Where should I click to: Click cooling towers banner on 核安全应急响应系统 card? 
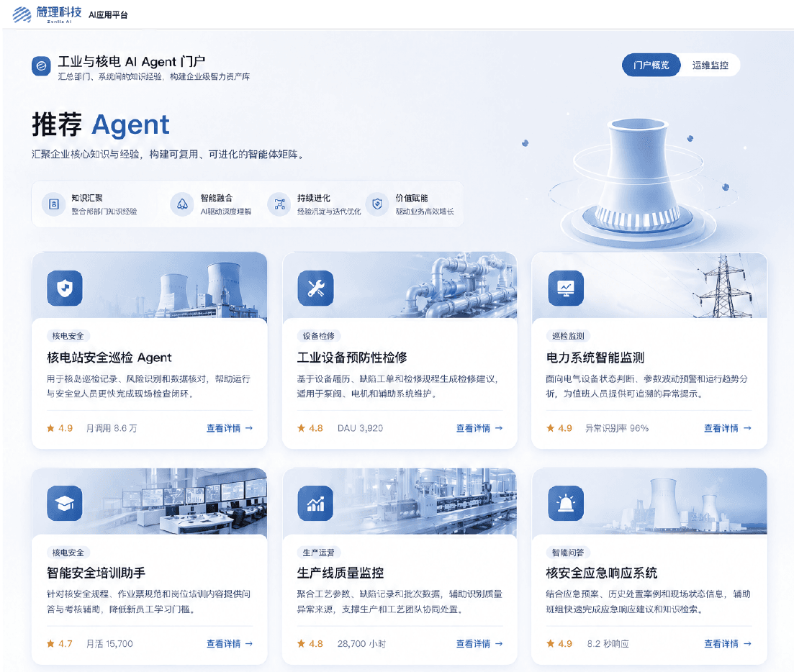tap(650, 501)
